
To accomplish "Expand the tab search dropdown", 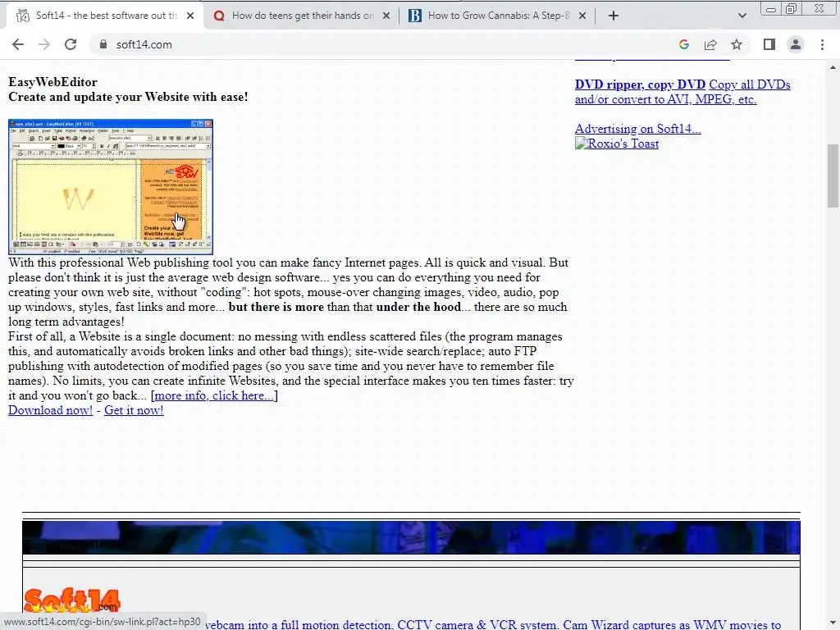I will coord(742,16).
